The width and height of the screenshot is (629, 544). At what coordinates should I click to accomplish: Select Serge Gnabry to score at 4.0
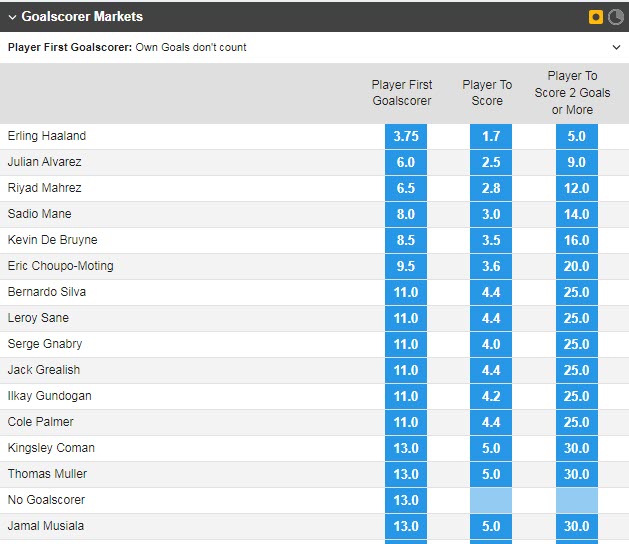pos(490,344)
